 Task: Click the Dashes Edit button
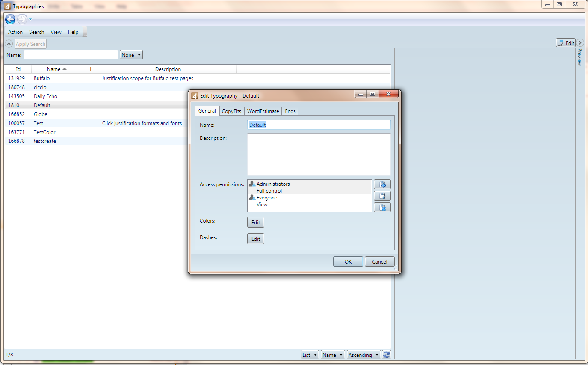pos(256,239)
